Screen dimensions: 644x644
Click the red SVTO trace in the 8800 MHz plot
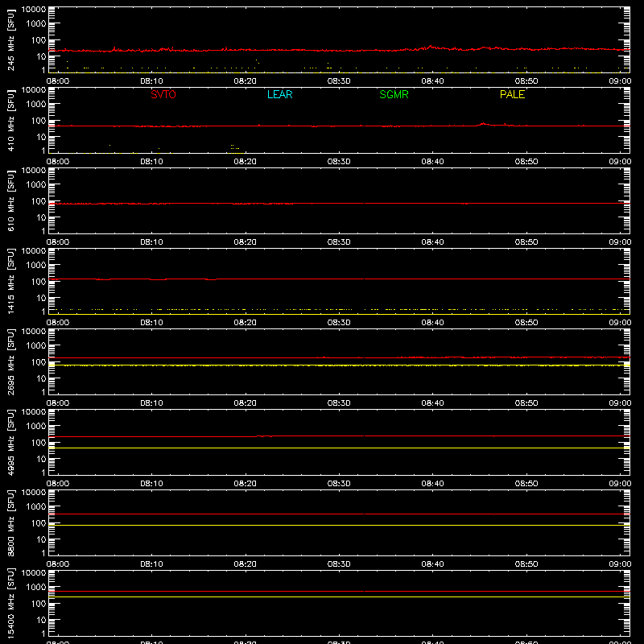339,514
